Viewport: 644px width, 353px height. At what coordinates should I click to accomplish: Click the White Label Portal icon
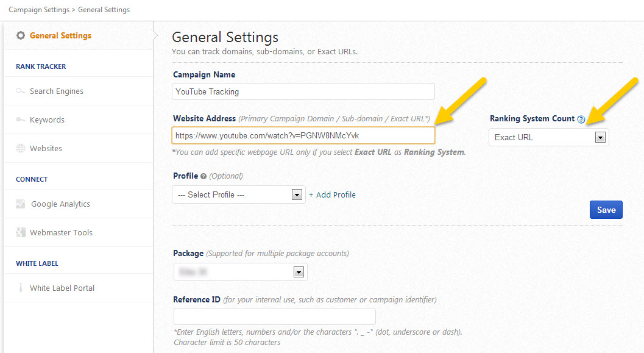21,288
